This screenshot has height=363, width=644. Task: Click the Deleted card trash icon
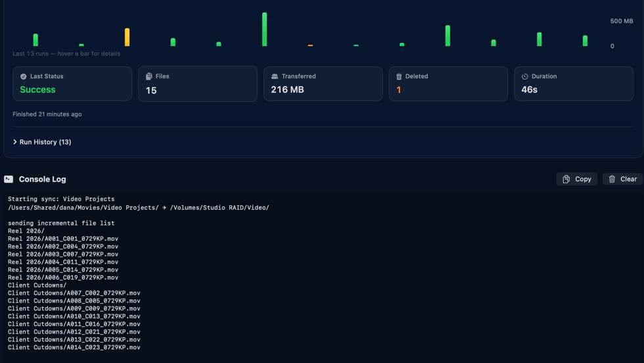(399, 76)
